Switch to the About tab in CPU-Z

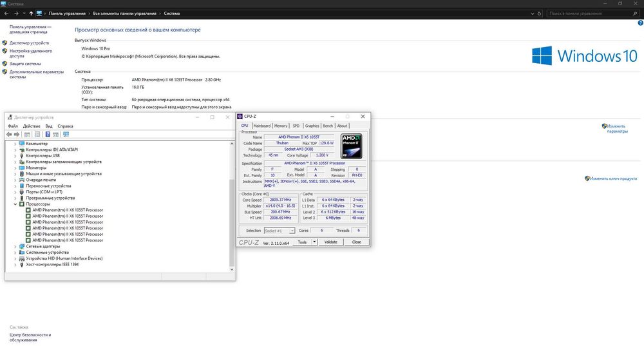(x=342, y=126)
